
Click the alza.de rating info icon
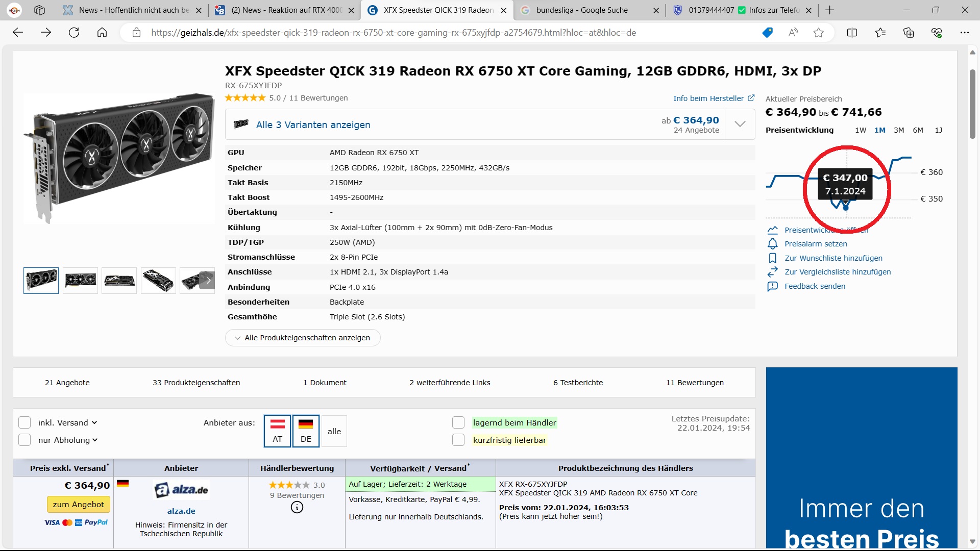tap(297, 507)
